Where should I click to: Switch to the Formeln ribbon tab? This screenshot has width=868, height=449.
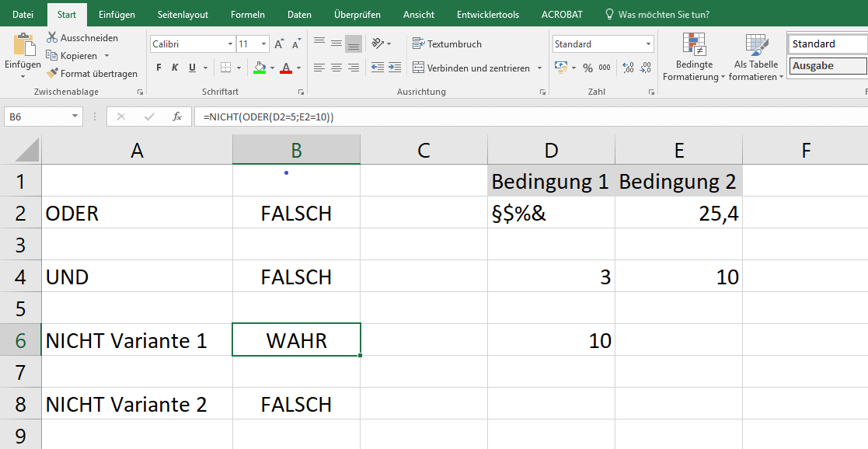tap(248, 14)
